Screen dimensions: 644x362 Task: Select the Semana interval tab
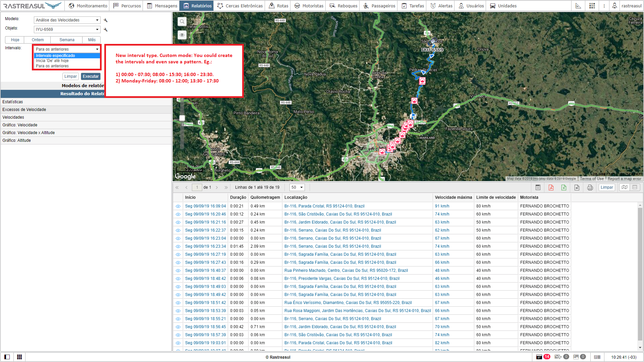67,40
